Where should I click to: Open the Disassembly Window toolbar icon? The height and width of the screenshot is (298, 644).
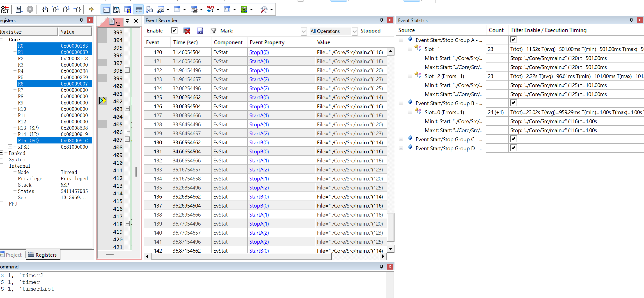pos(117,9)
